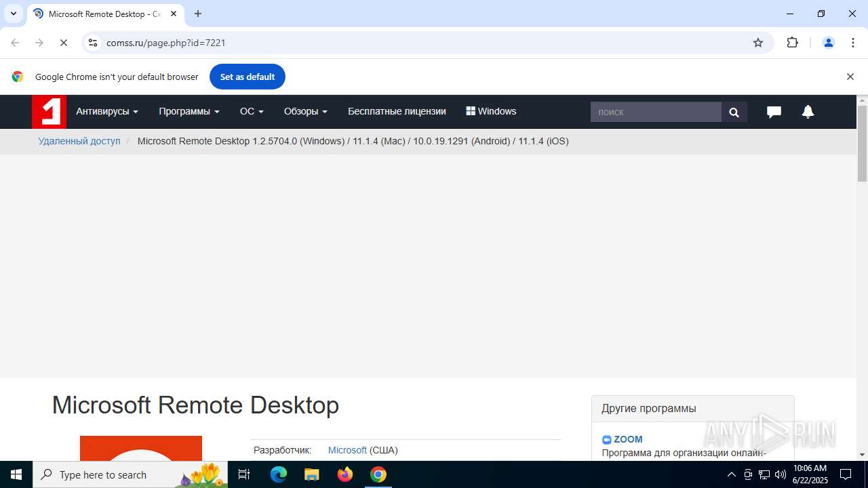Open Windows notification center
Viewport: 868px width, 488px height.
click(x=846, y=474)
